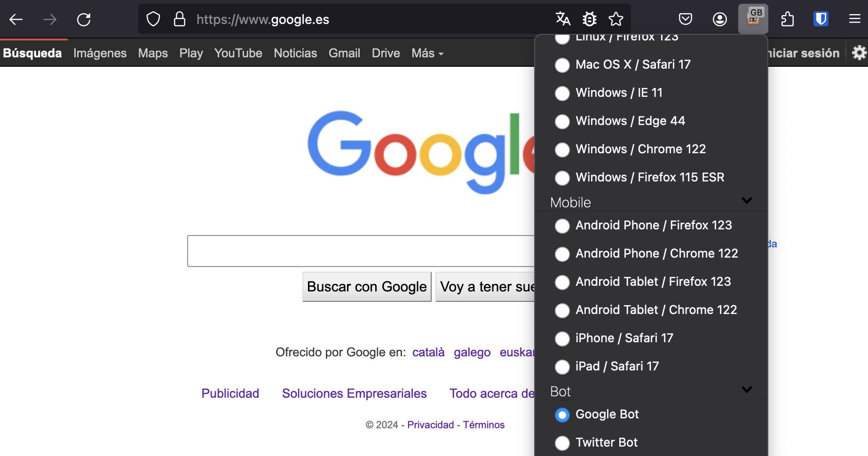The width and height of the screenshot is (868, 456).
Task: Open Soluciones Empresariales link
Action: point(354,393)
